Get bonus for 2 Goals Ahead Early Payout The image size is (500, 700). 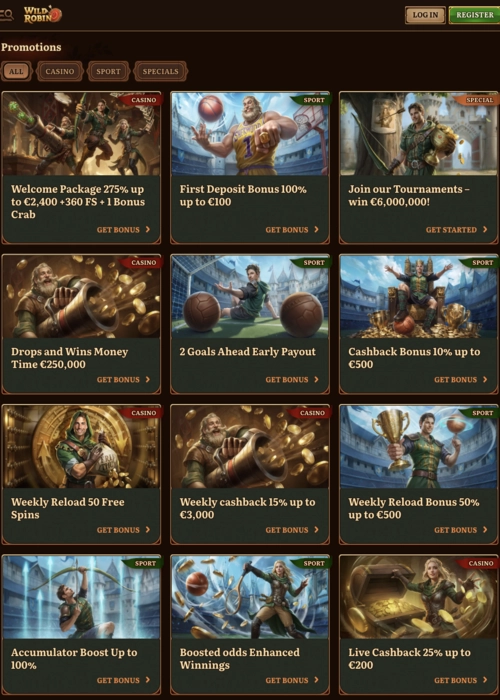pos(292,379)
